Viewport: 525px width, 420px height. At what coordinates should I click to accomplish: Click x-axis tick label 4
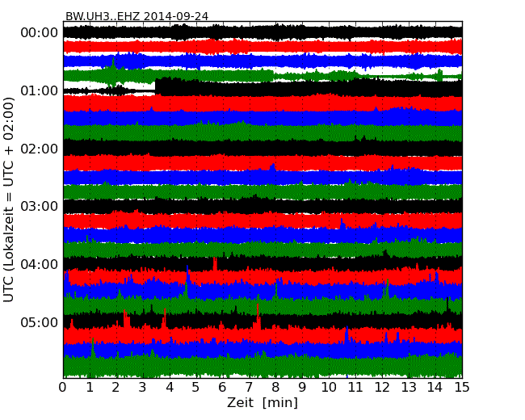click(x=170, y=388)
